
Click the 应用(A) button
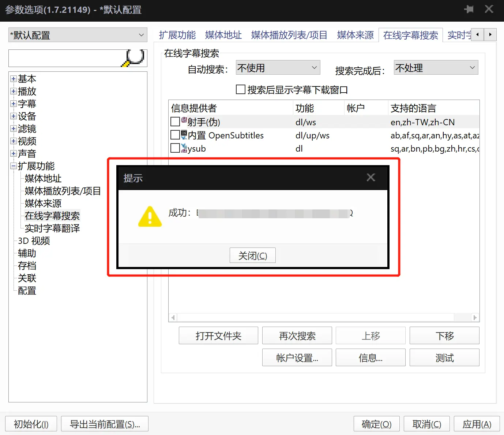[477, 424]
